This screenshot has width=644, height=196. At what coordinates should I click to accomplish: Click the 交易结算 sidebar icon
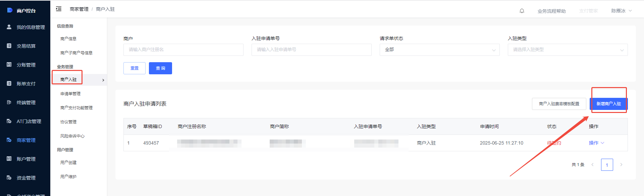[9, 46]
